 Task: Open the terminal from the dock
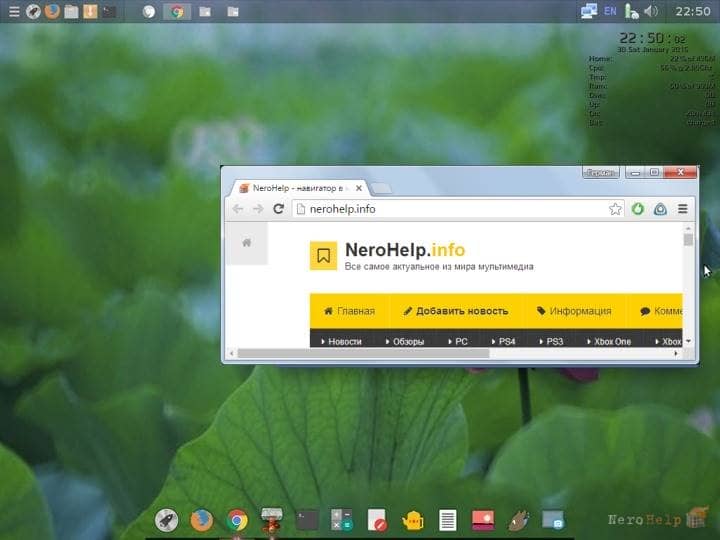307,520
